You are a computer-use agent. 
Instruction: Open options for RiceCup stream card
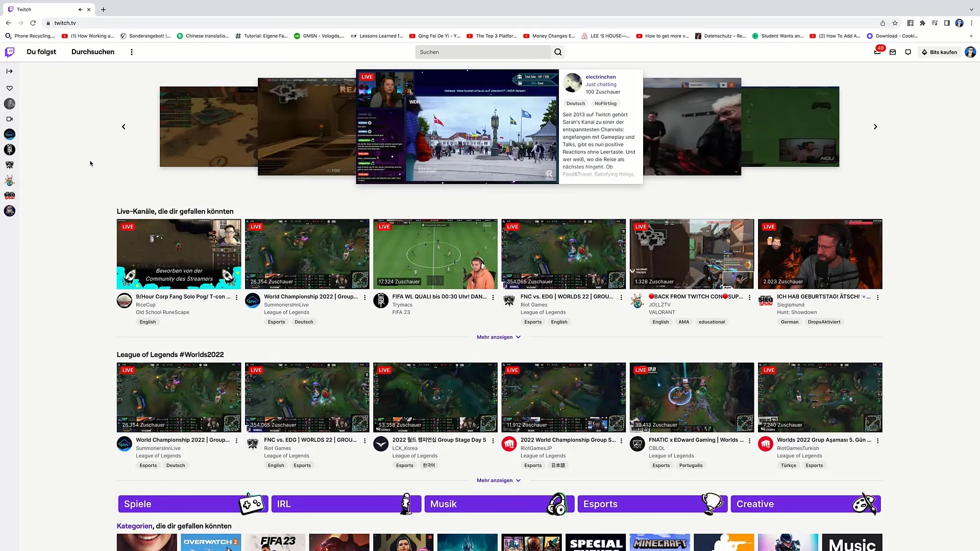pos(236,297)
